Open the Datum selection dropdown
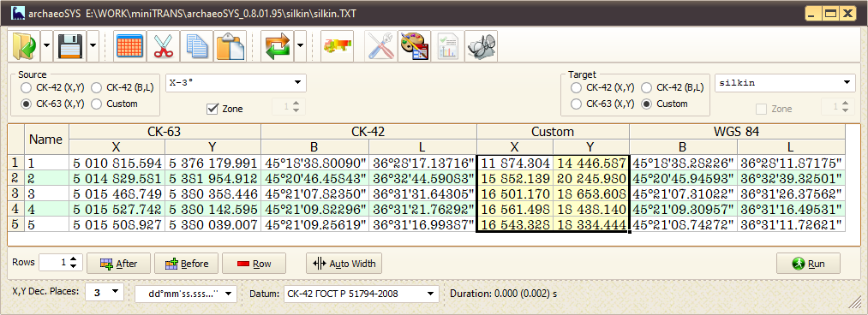 pyautogui.click(x=361, y=294)
